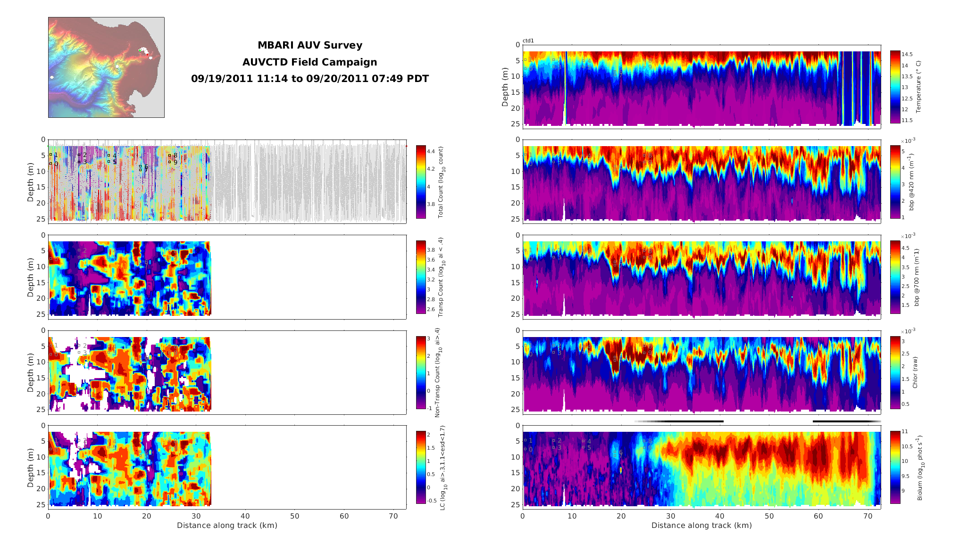
Task: Click the bbp @420 nm colorbar
Action: pyautogui.click(x=895, y=182)
